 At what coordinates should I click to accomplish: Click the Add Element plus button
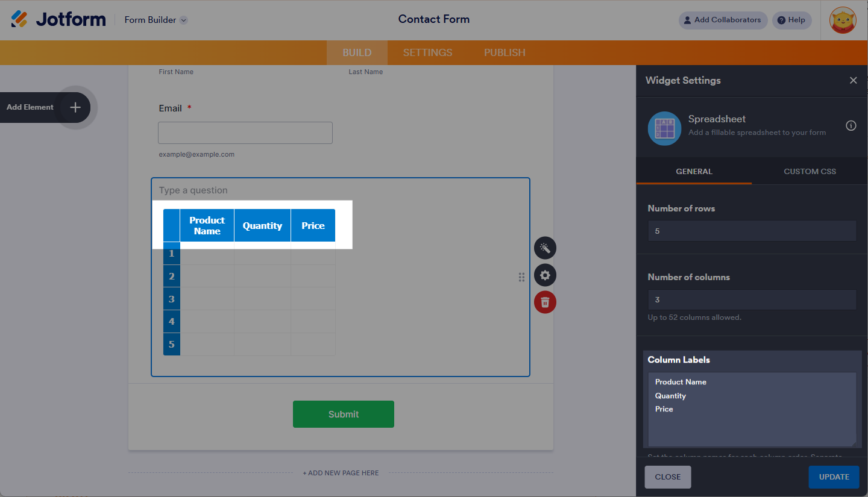75,107
